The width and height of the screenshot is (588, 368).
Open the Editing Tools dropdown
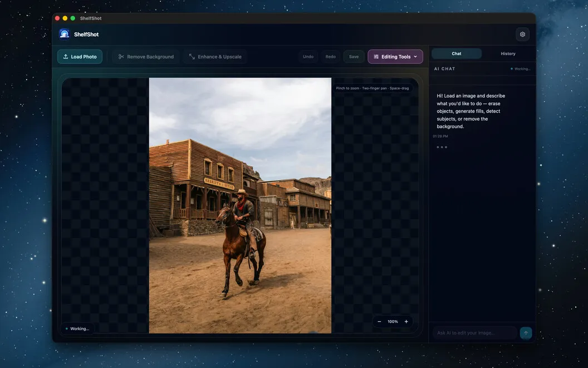(395, 57)
